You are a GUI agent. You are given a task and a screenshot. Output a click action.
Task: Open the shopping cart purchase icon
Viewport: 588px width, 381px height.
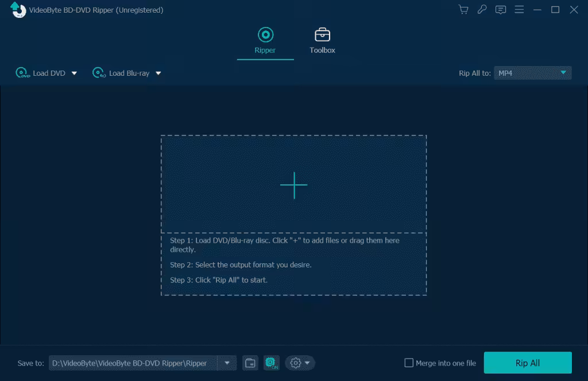(463, 10)
